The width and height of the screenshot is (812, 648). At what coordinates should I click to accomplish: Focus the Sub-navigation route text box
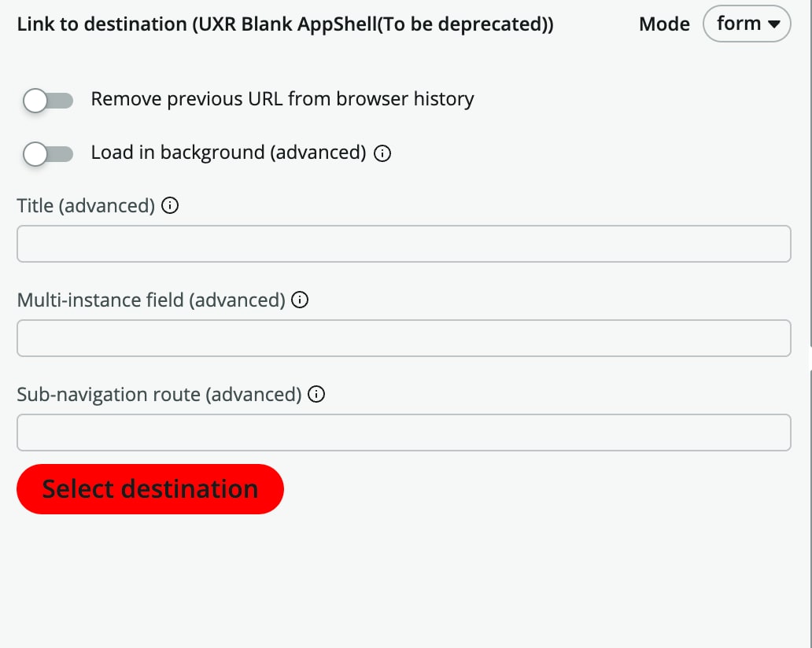[x=403, y=432]
